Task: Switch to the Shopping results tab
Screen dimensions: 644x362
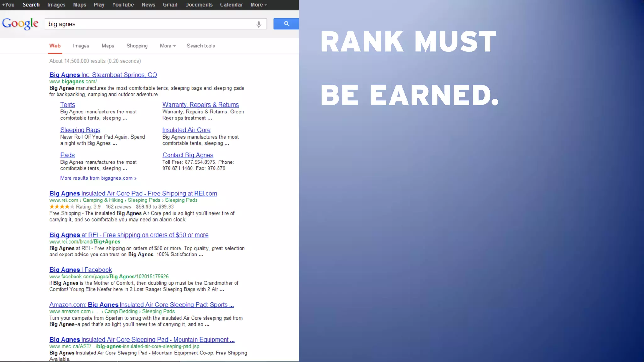Action: [137, 46]
